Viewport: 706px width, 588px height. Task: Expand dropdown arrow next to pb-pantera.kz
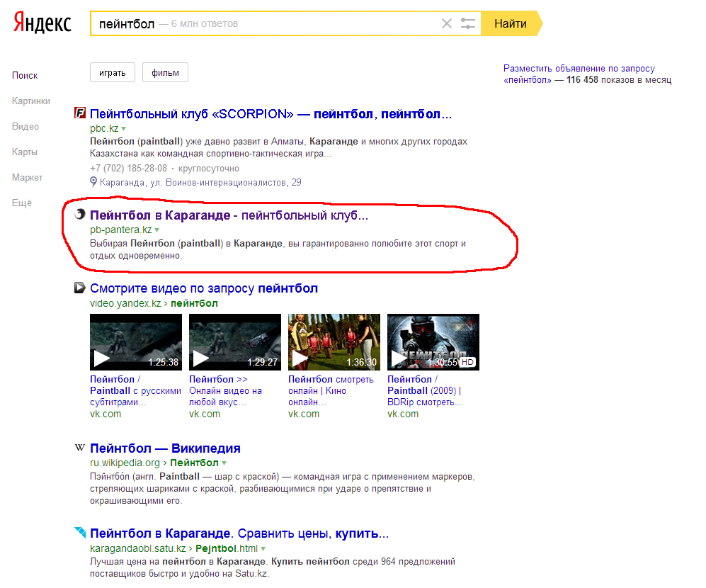point(157,230)
